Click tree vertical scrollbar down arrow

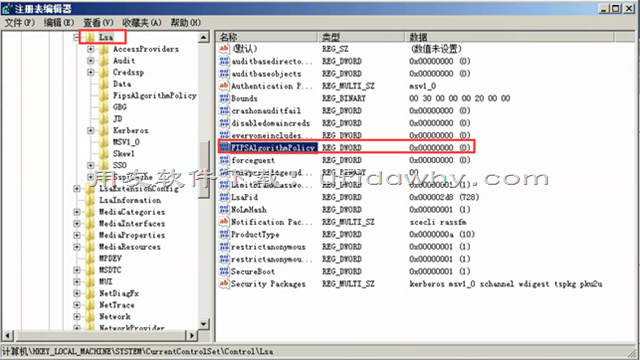click(x=204, y=324)
